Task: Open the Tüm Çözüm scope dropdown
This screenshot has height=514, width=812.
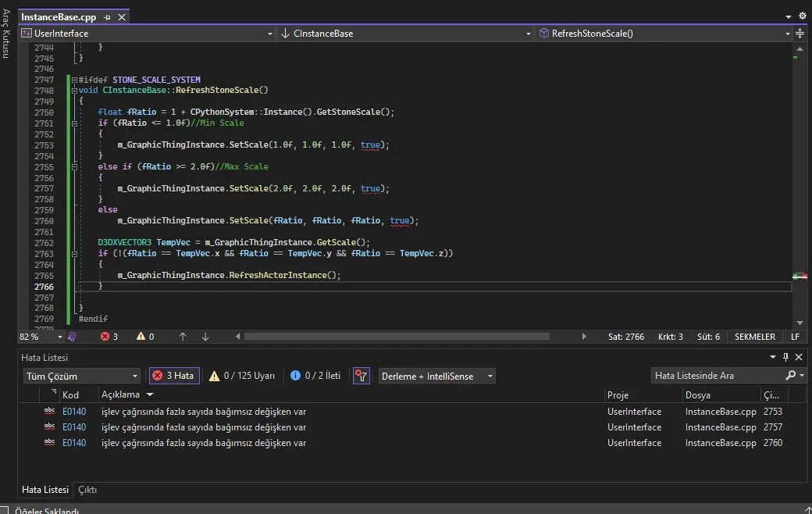Action: pyautogui.click(x=82, y=377)
